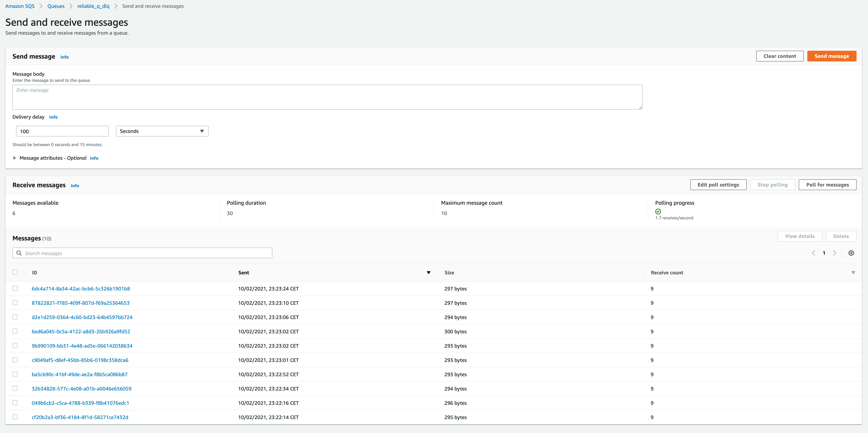Viewport: 868px width, 433px height.
Task: Open Info link next to Delivery delay
Action: pyautogui.click(x=53, y=117)
